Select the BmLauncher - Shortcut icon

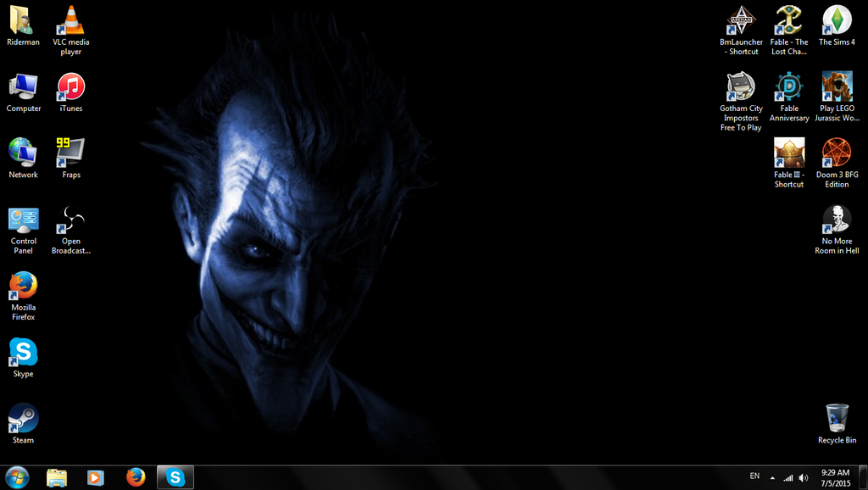741,31
